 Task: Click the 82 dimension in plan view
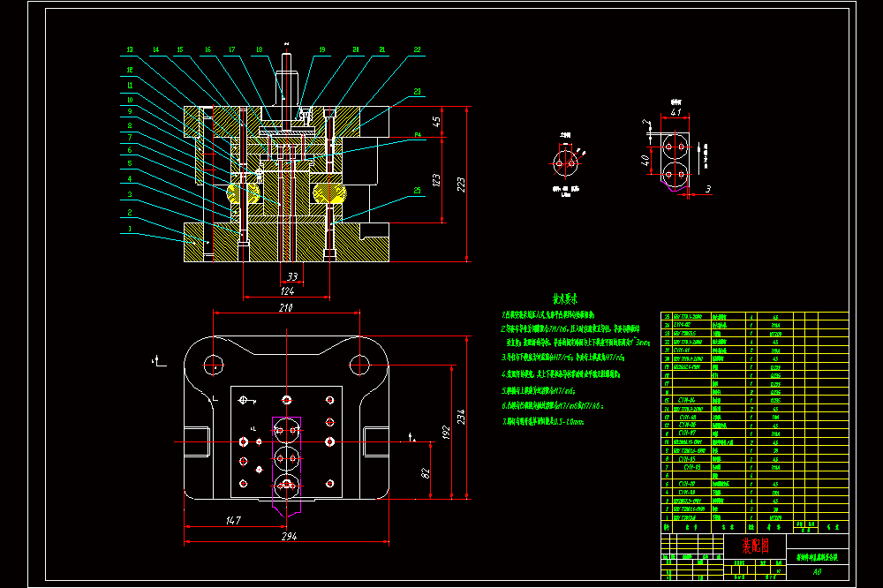[x=426, y=473]
